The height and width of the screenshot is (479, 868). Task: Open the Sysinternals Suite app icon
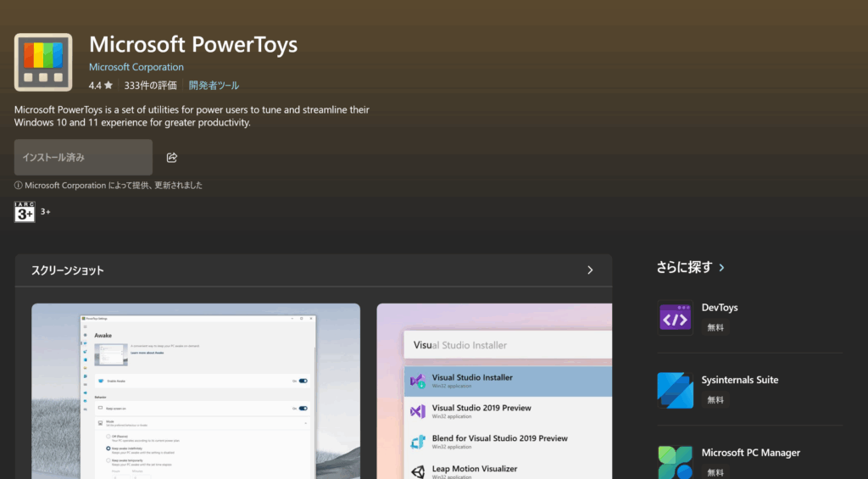pos(675,390)
